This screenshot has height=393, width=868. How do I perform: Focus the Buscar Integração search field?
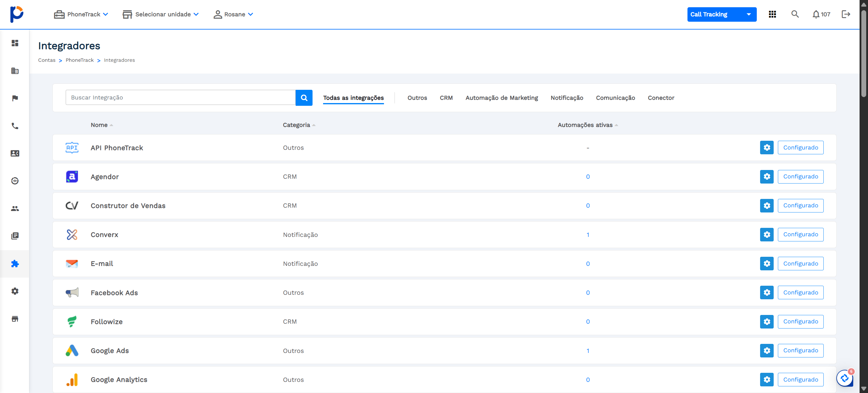click(180, 97)
